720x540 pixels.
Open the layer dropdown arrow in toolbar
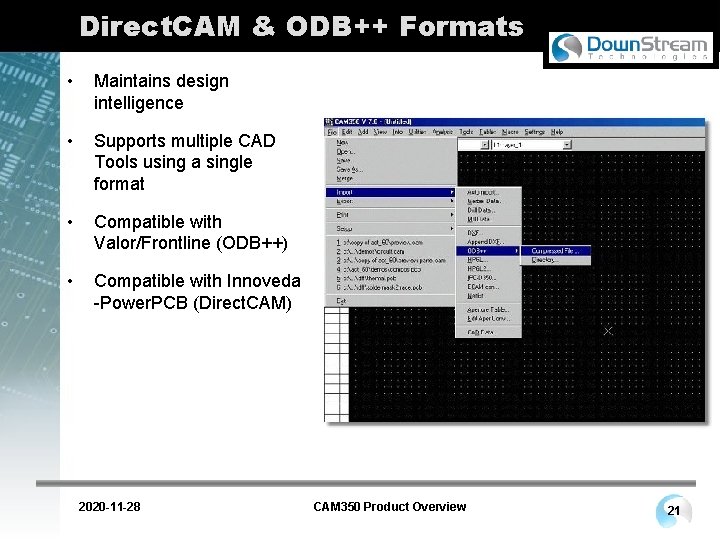pos(568,145)
